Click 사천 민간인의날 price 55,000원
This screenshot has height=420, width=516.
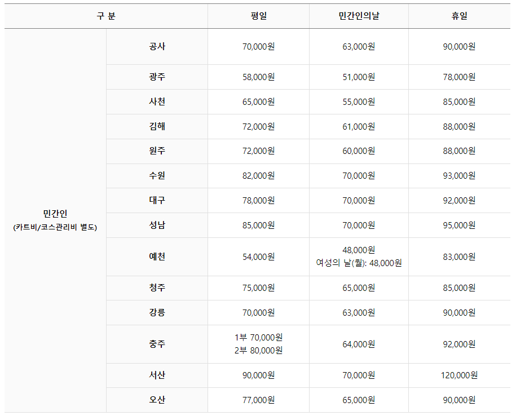click(359, 102)
